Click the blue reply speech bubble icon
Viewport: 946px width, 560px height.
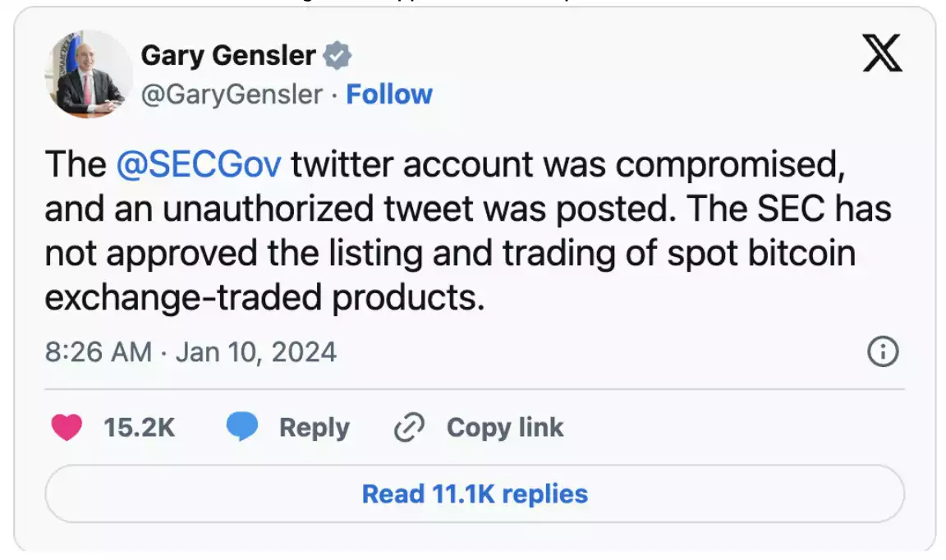242,428
